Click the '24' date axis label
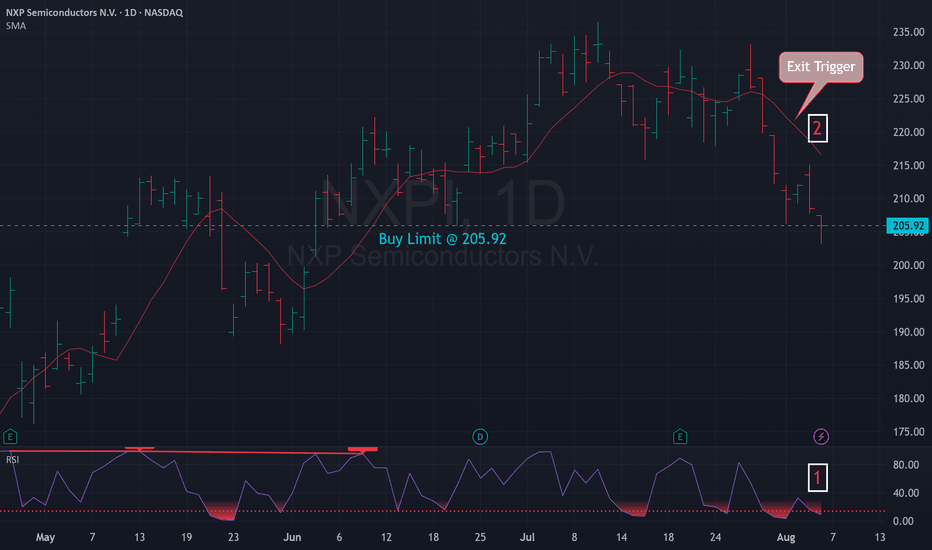 [715, 538]
